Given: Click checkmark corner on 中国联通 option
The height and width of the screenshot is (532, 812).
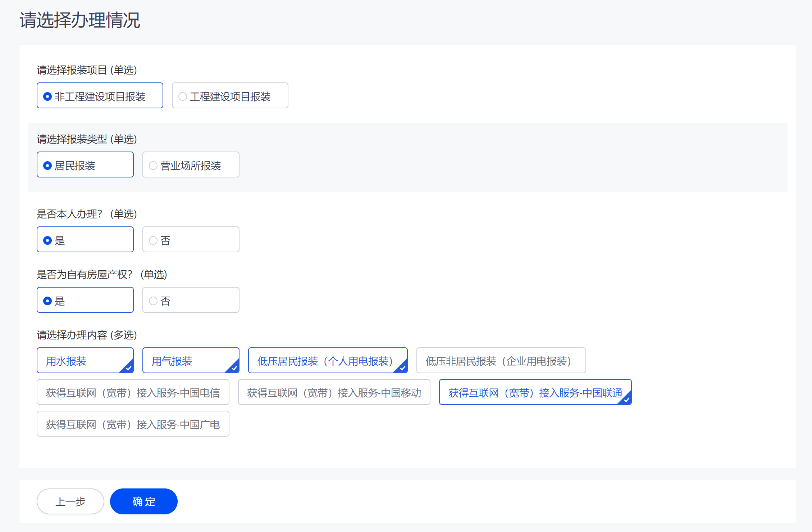Looking at the screenshot, I should (626, 400).
